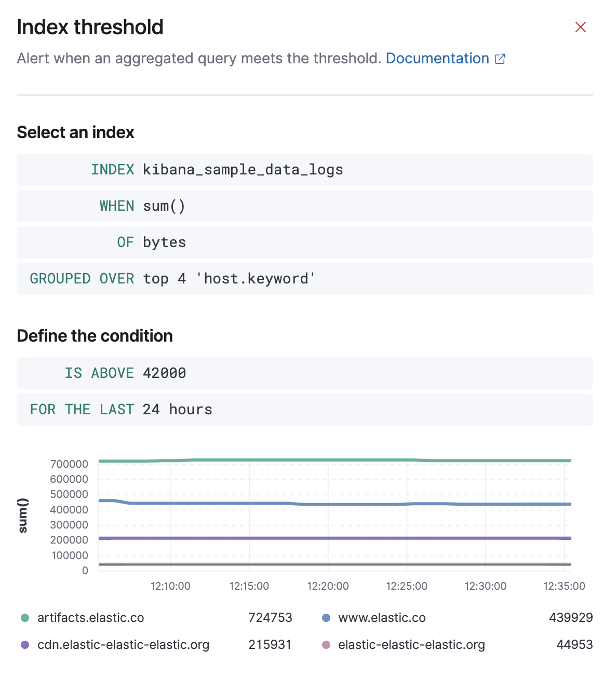
Task: Click the pink elastic-elastic-elastic.org legend dot
Action: (x=325, y=644)
